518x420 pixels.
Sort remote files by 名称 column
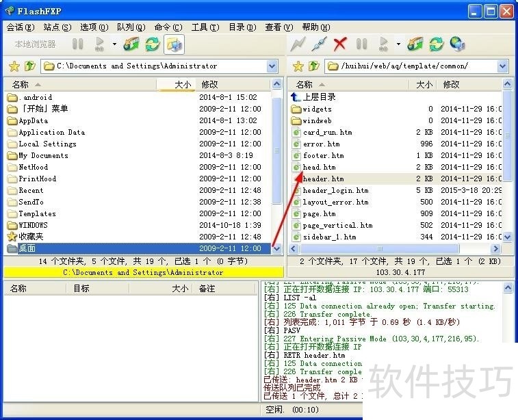[x=349, y=85]
